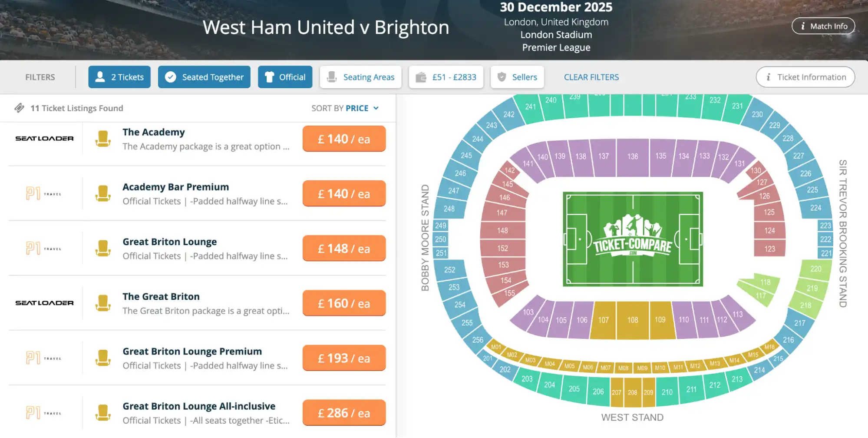This screenshot has height=438, width=868.
Task: Click the ticket icon near 11 Ticket Listings Found
Action: point(19,108)
